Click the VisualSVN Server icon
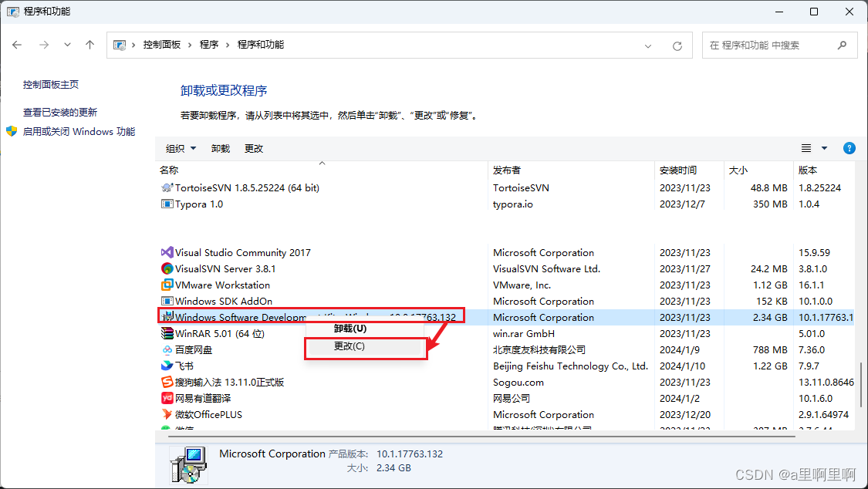 coord(167,269)
